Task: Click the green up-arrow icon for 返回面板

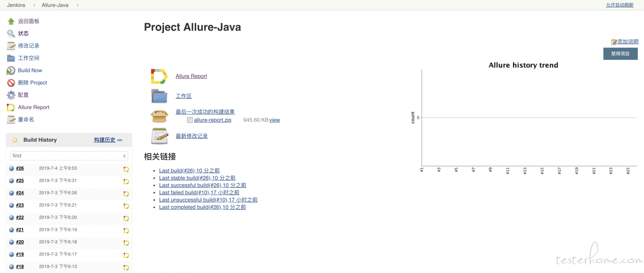Action: 11,21
